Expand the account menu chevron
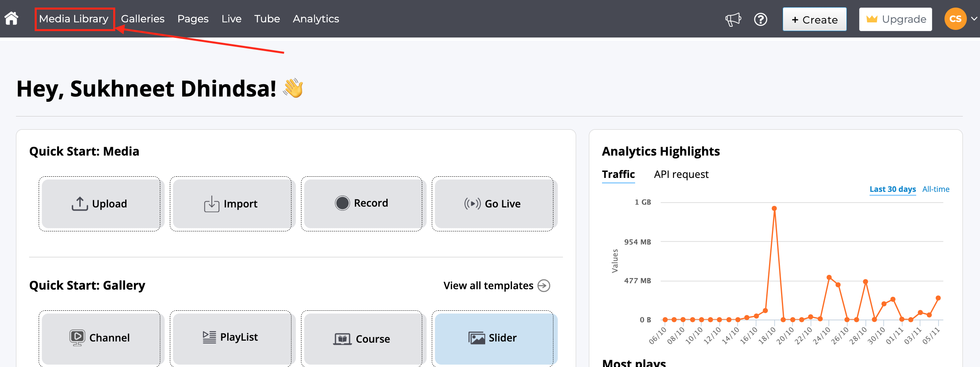This screenshot has height=367, width=980. [974, 19]
